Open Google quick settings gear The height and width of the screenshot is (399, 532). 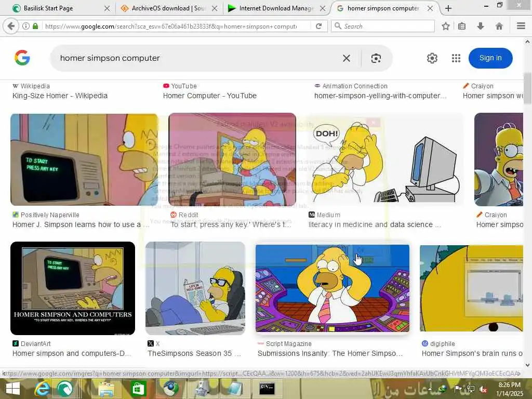click(x=432, y=58)
